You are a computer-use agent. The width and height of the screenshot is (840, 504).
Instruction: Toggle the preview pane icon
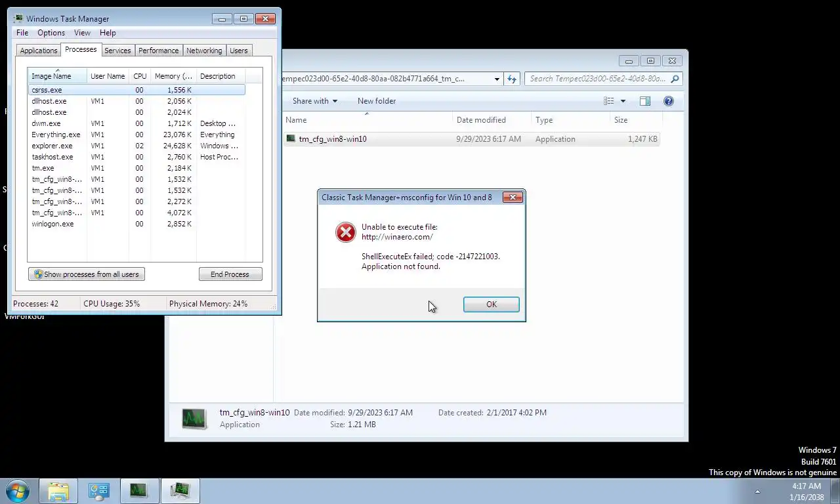(x=645, y=101)
